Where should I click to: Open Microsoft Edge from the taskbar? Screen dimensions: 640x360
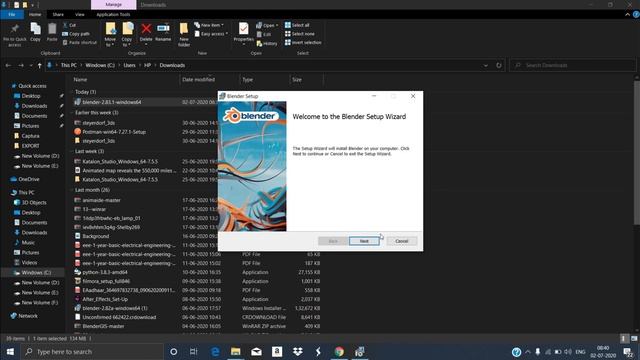(x=215, y=352)
